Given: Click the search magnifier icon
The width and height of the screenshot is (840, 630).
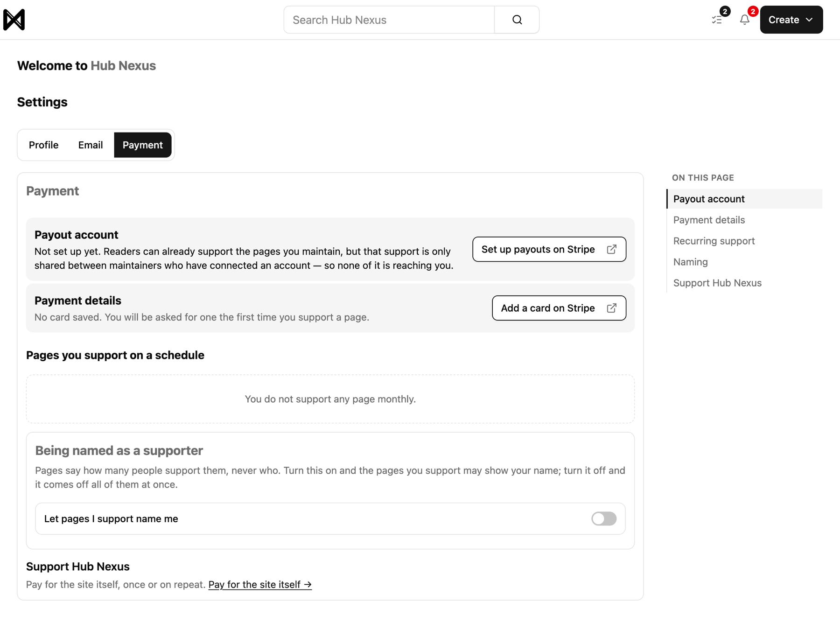Looking at the screenshot, I should pyautogui.click(x=517, y=20).
